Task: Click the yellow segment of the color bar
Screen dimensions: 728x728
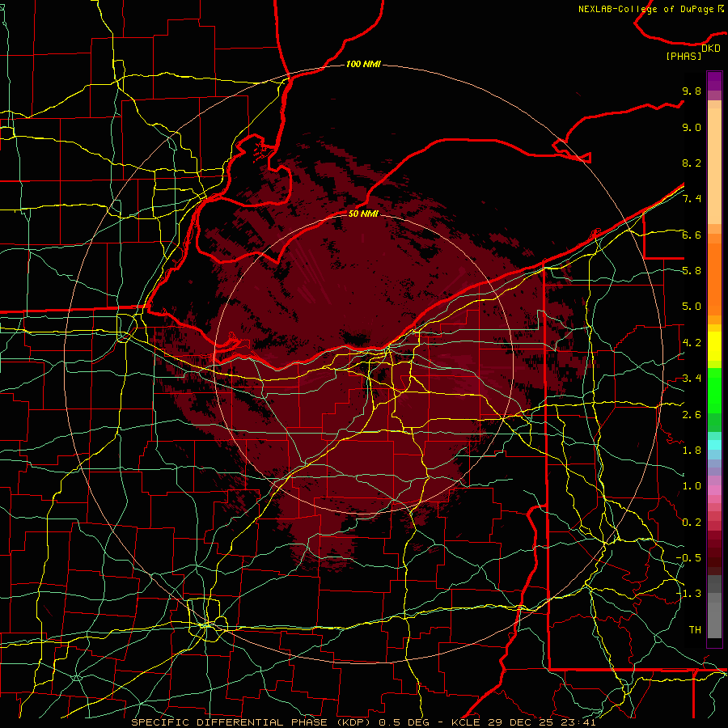Action: point(714,346)
